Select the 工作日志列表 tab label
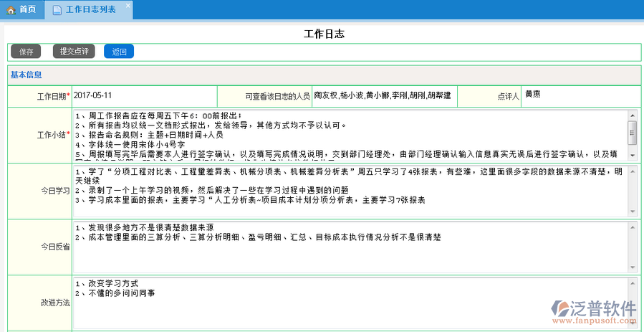Image resolution: width=644 pixels, height=332 pixels. 90,9
